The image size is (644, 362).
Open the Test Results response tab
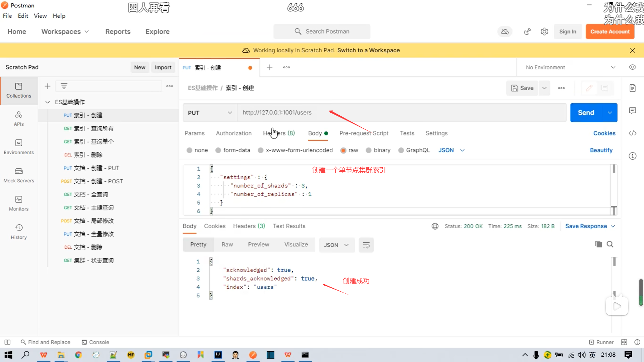pyautogui.click(x=289, y=226)
